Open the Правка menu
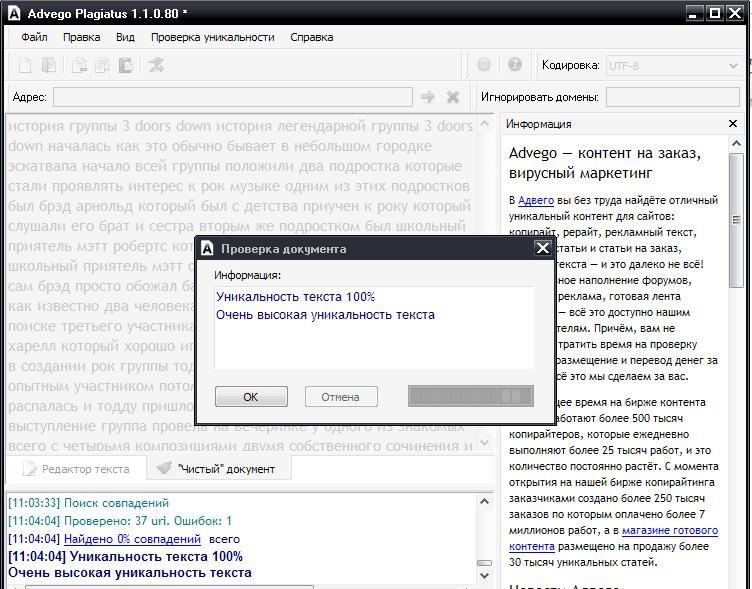The image size is (752, 589). [82, 37]
